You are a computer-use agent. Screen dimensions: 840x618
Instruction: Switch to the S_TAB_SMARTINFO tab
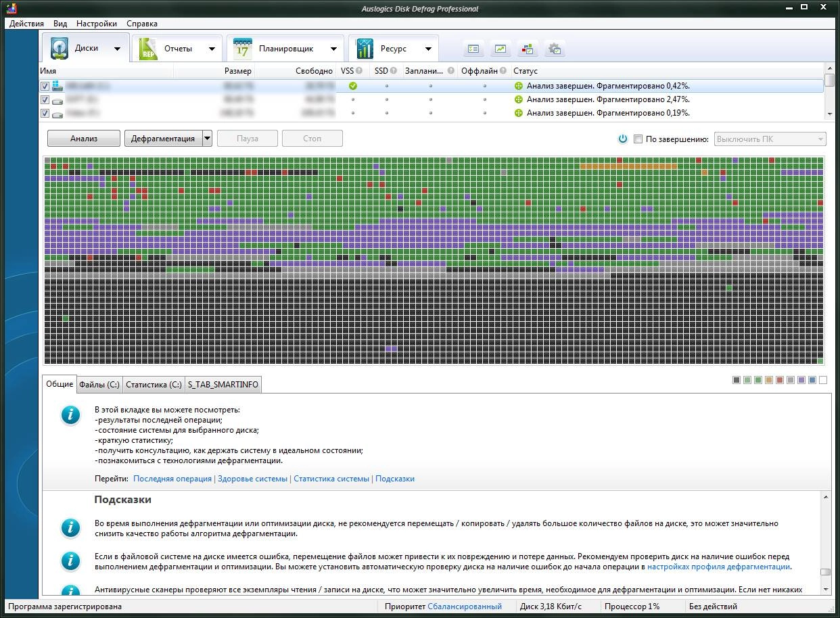tap(223, 384)
